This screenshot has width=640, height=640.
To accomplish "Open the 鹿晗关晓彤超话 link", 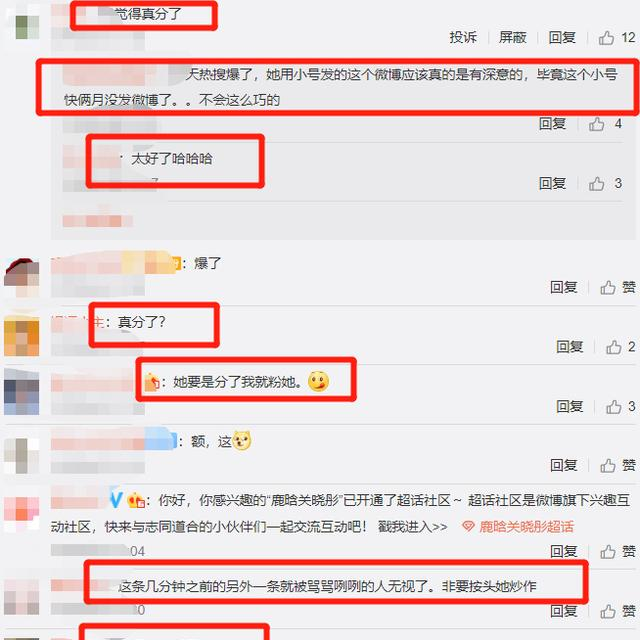I will click(x=518, y=527).
